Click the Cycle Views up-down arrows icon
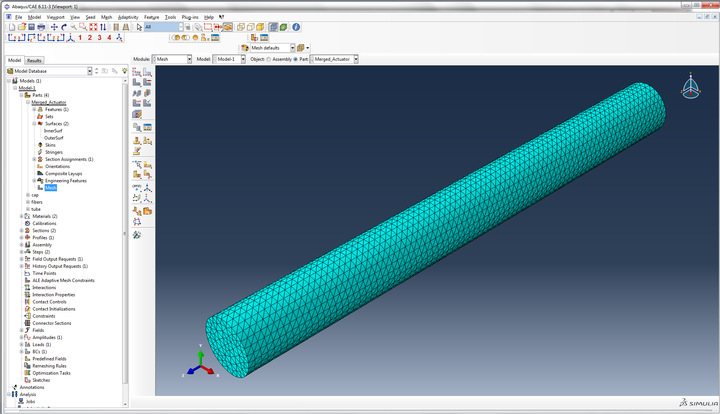Image resolution: width=720 pixels, height=414 pixels. [x=103, y=28]
